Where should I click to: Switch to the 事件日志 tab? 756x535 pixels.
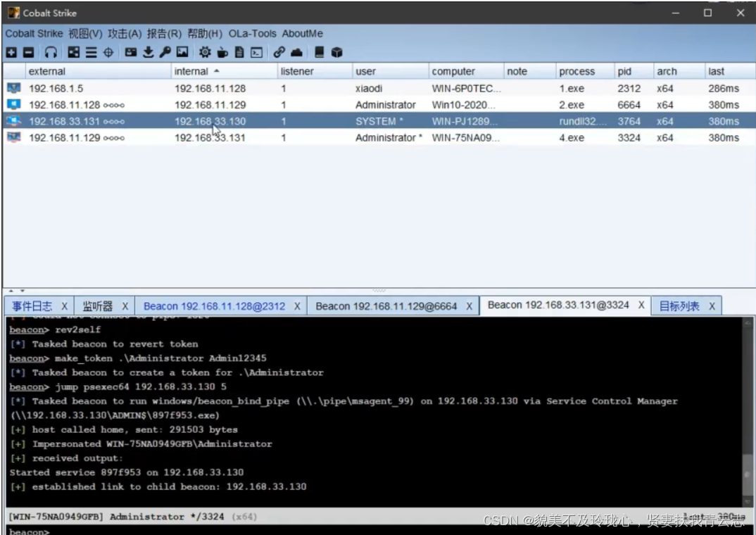32,306
